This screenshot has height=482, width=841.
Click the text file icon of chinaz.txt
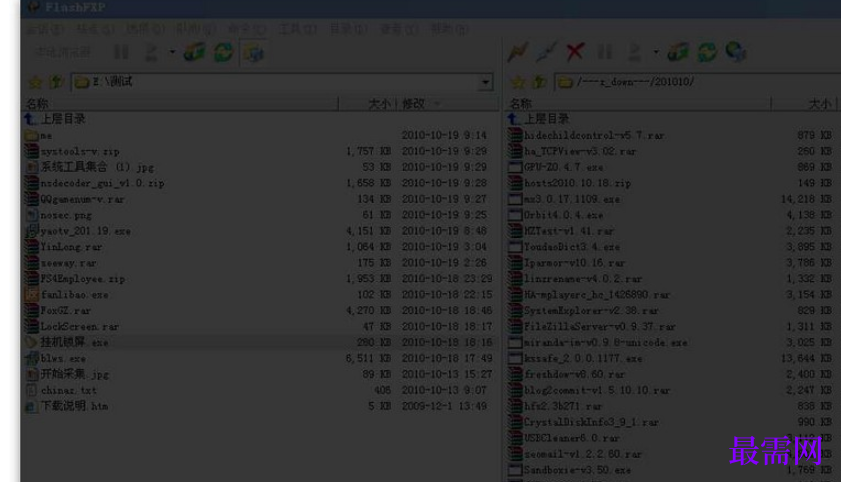(x=31, y=390)
